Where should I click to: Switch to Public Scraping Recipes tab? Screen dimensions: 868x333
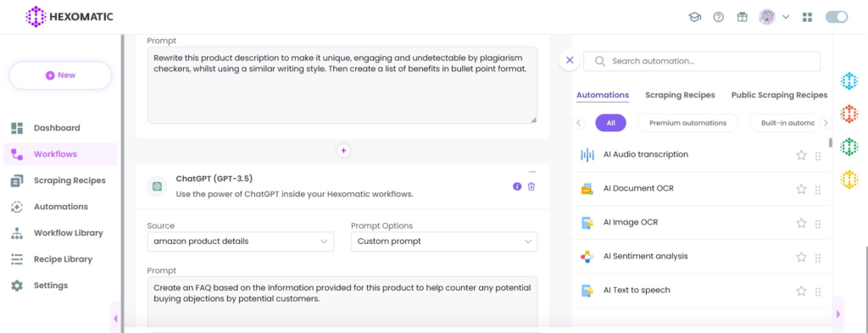point(780,95)
